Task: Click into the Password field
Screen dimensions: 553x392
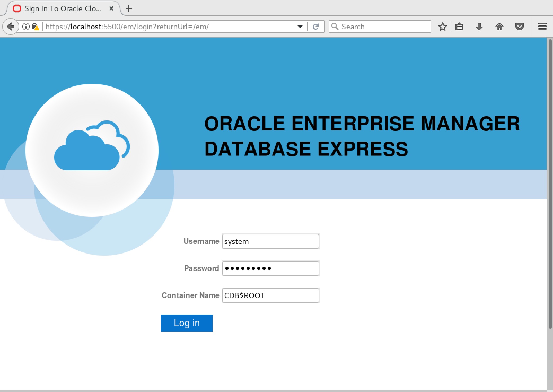Action: [270, 268]
